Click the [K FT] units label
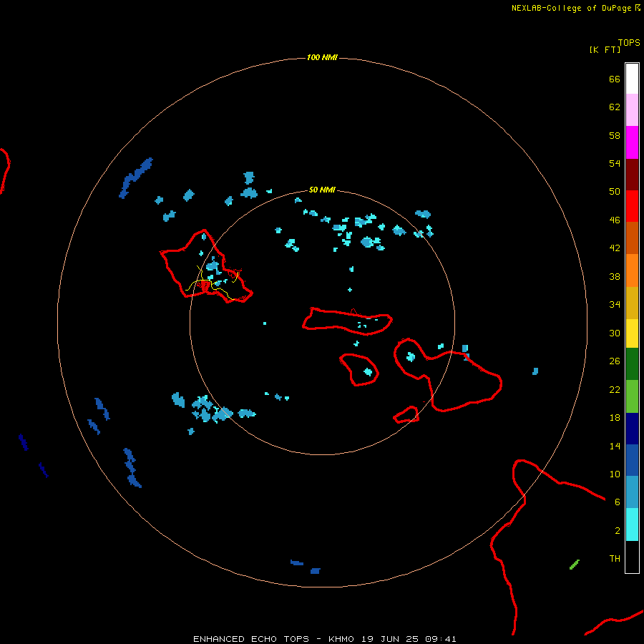The image size is (644, 644). point(605,49)
